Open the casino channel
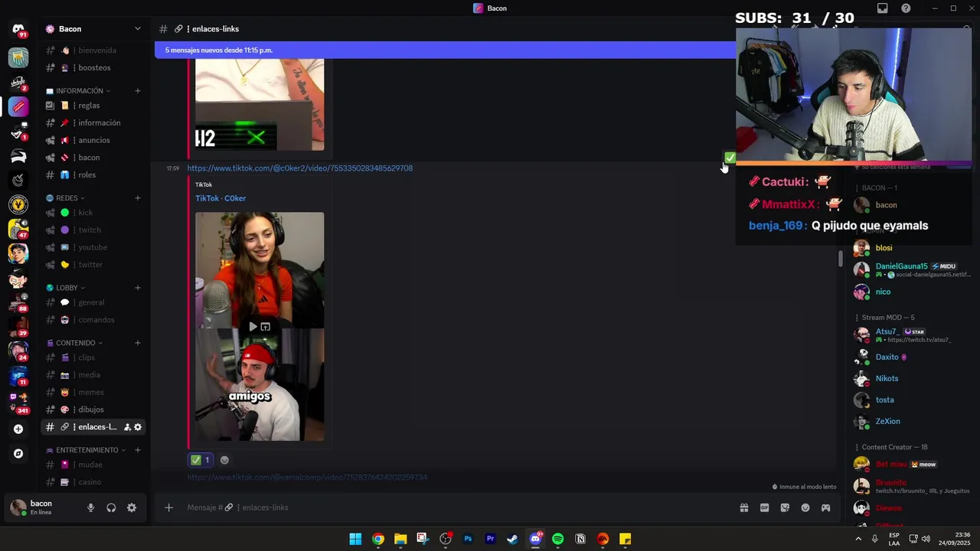Image resolution: width=980 pixels, height=551 pixels. (93, 482)
